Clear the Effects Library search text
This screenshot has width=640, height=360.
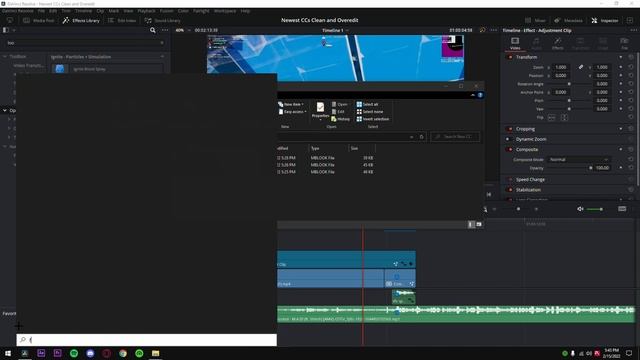pyautogui.click(x=162, y=43)
